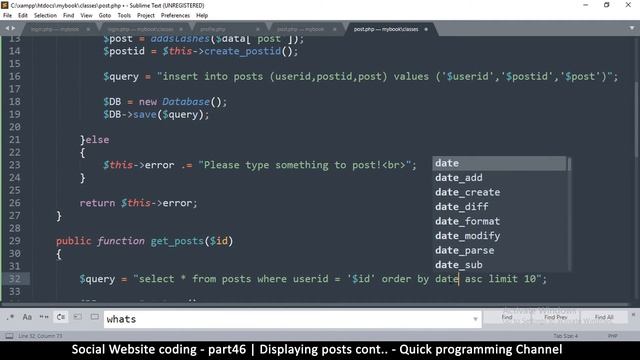Click 'return' keyword on line 26
The image size is (640, 360).
(x=97, y=203)
